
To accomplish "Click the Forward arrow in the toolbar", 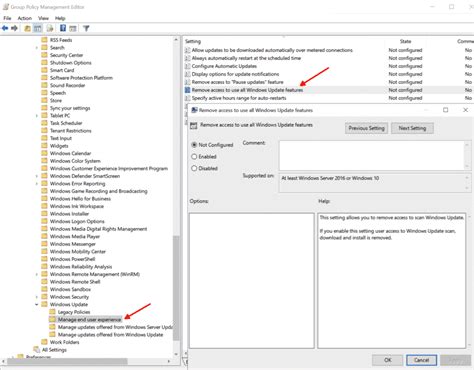I will pos(14,28).
